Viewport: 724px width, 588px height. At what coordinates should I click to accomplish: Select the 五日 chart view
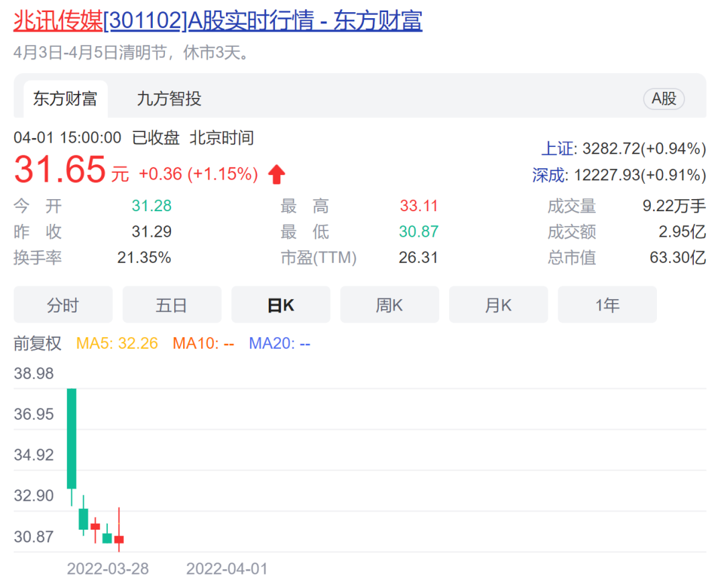click(x=172, y=305)
